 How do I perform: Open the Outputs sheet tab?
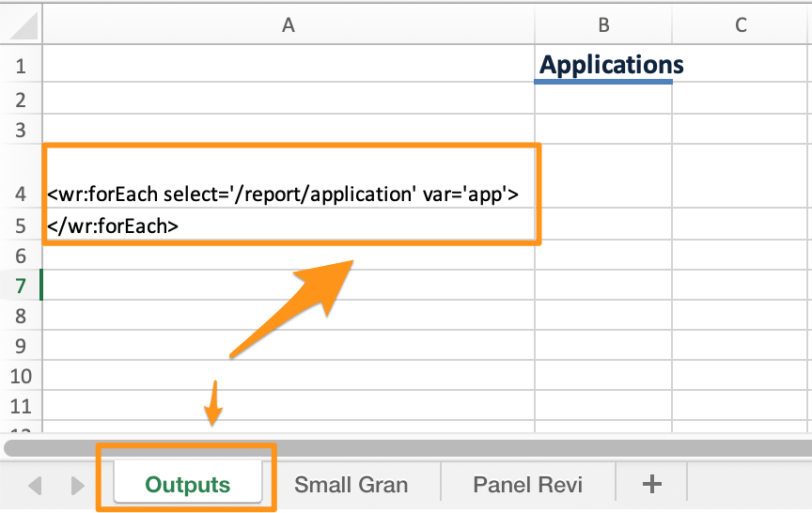click(187, 485)
